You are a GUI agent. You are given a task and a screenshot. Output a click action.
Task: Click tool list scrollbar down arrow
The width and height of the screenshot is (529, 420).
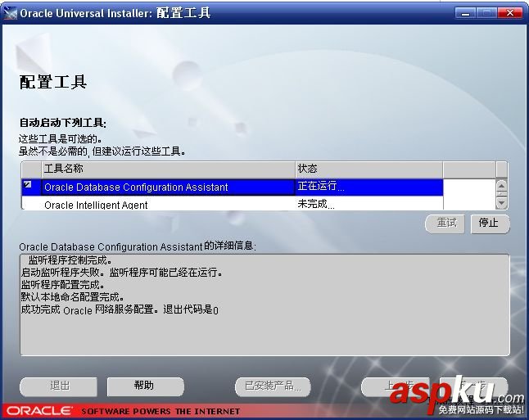(501, 203)
